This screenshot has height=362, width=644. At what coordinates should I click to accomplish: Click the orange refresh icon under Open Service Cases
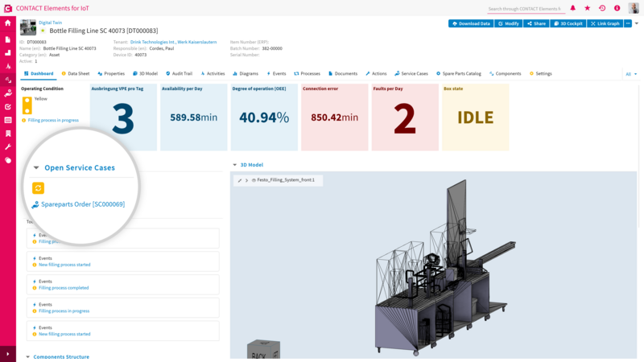pos(38,188)
